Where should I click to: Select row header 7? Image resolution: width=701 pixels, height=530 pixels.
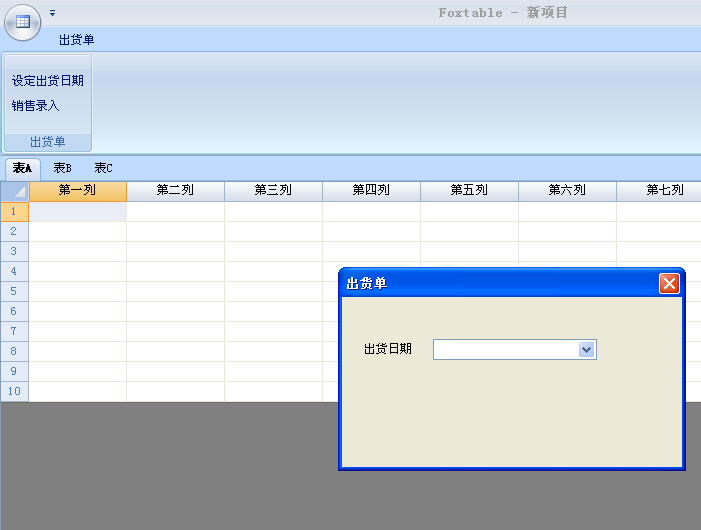tap(14, 332)
